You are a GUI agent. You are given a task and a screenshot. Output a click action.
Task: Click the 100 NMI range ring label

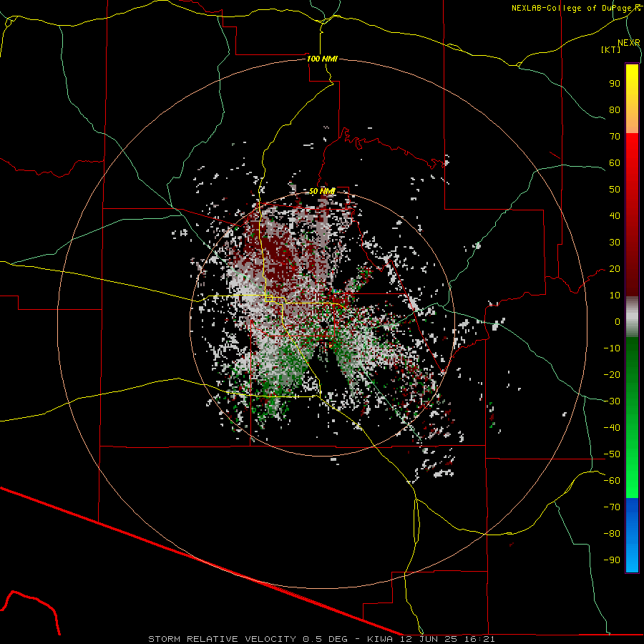click(322, 59)
